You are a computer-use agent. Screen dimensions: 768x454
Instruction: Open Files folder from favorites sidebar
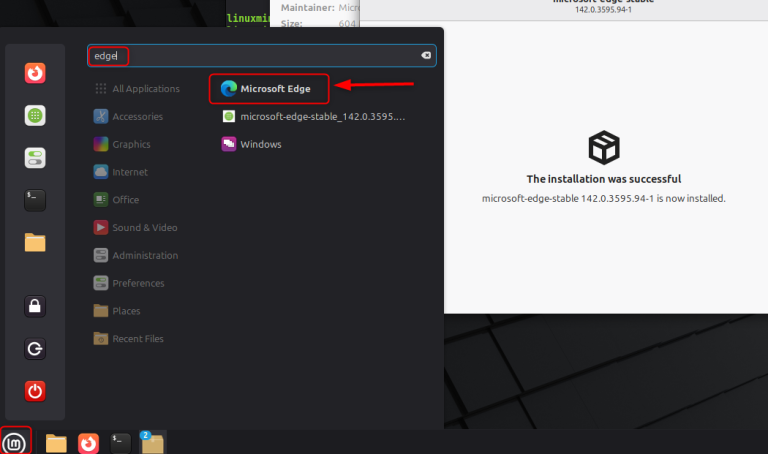tap(35, 242)
